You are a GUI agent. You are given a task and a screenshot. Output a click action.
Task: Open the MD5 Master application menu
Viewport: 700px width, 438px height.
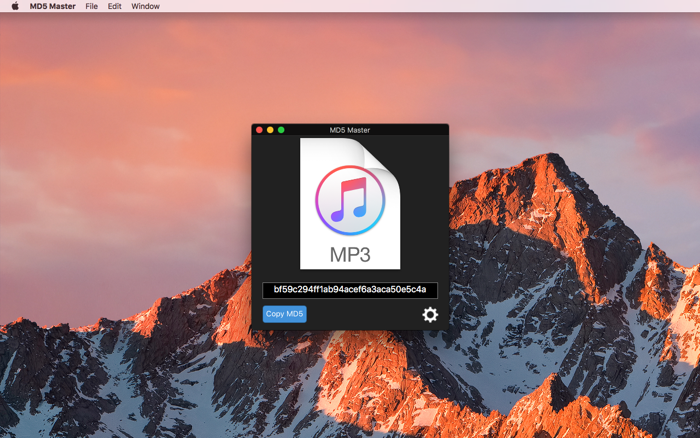click(x=52, y=6)
